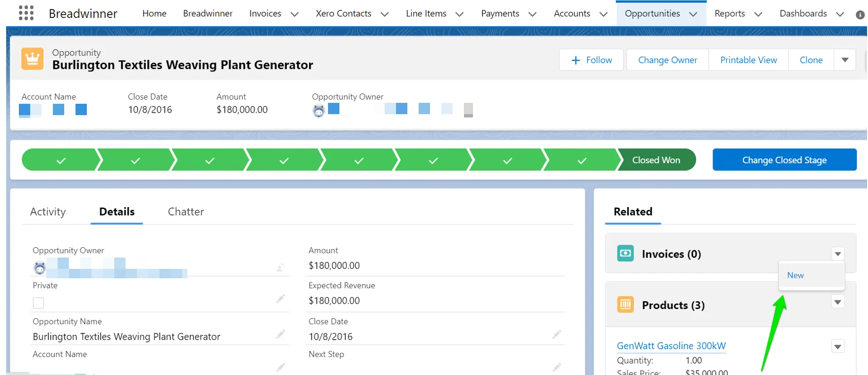Open the Related tab

click(633, 211)
